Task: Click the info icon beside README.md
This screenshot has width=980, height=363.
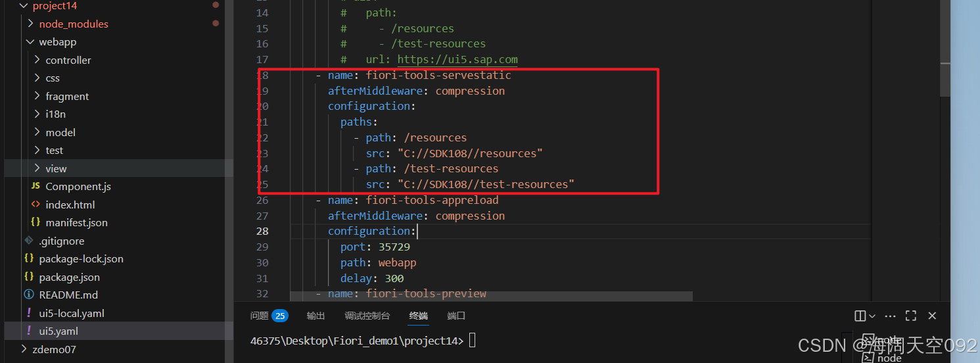Action: (29, 295)
